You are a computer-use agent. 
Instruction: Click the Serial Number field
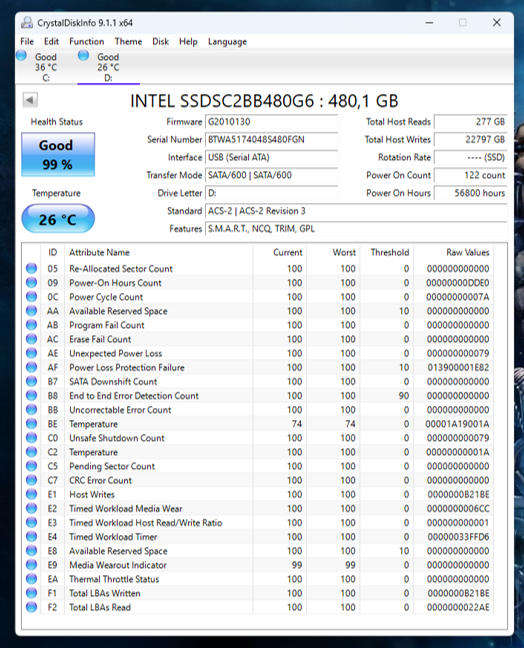click(x=272, y=140)
